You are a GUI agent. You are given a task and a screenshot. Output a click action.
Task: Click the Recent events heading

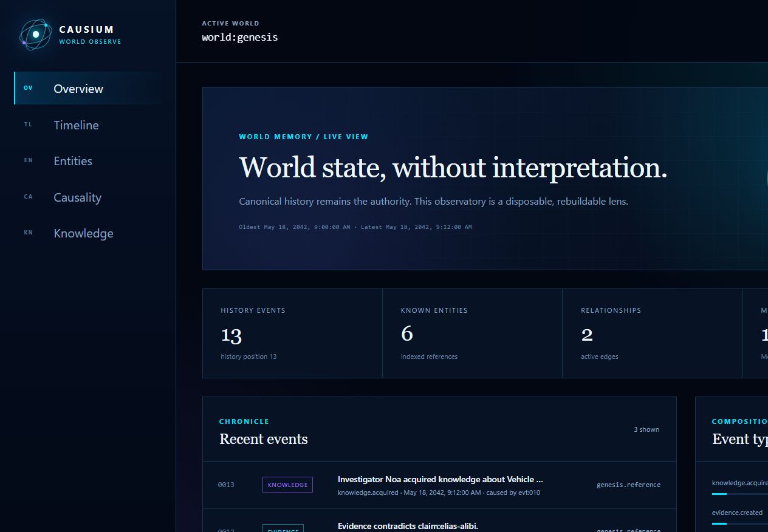pos(264,439)
